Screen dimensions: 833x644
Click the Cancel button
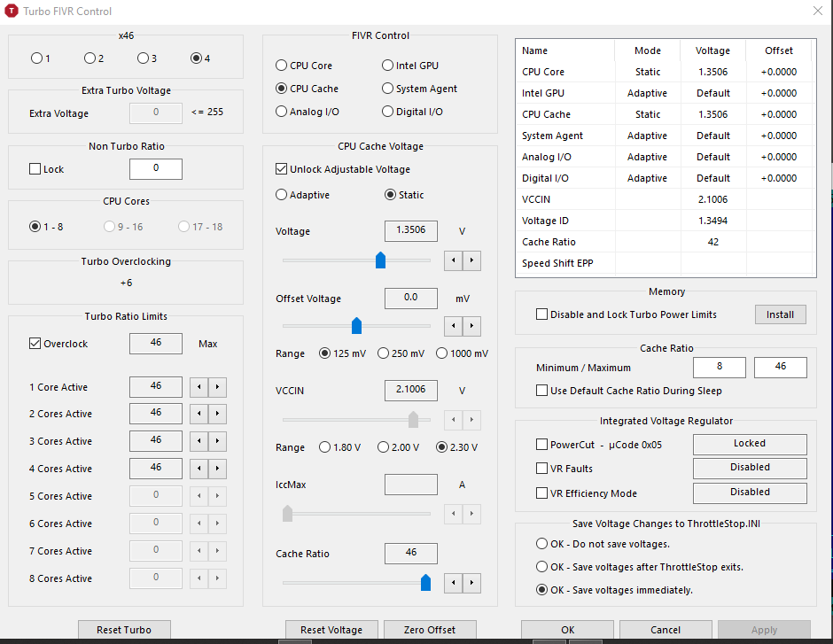coord(666,630)
